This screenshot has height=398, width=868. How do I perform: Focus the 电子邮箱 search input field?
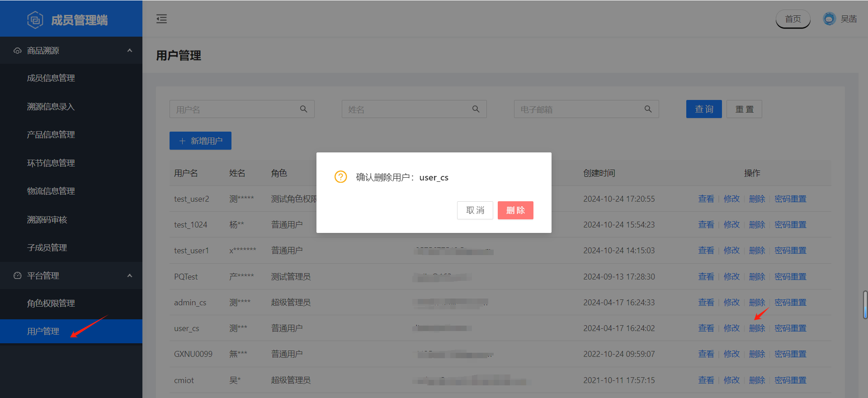(x=580, y=109)
